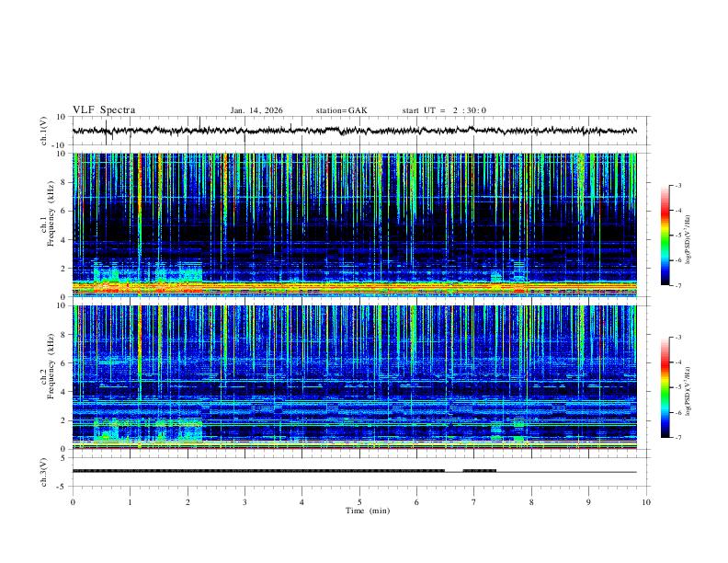The width and height of the screenshot is (728, 563).
Task: Click the "-7" tick on ch.2 colorbar
Action: tap(677, 438)
